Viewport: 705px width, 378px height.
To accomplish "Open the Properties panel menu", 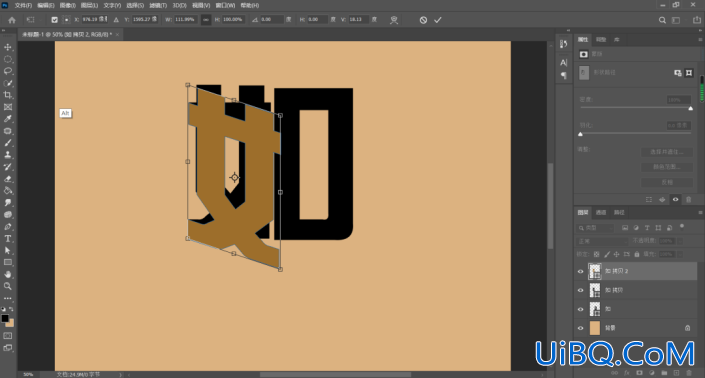I will [x=700, y=40].
